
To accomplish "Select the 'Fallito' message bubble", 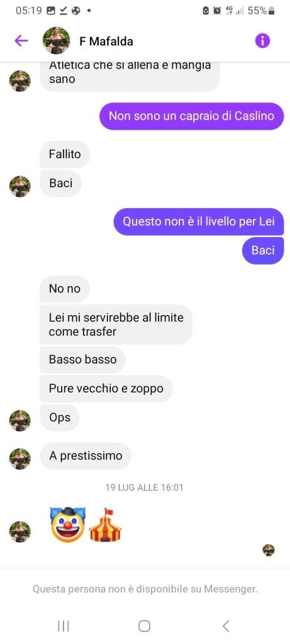I will click(x=65, y=155).
